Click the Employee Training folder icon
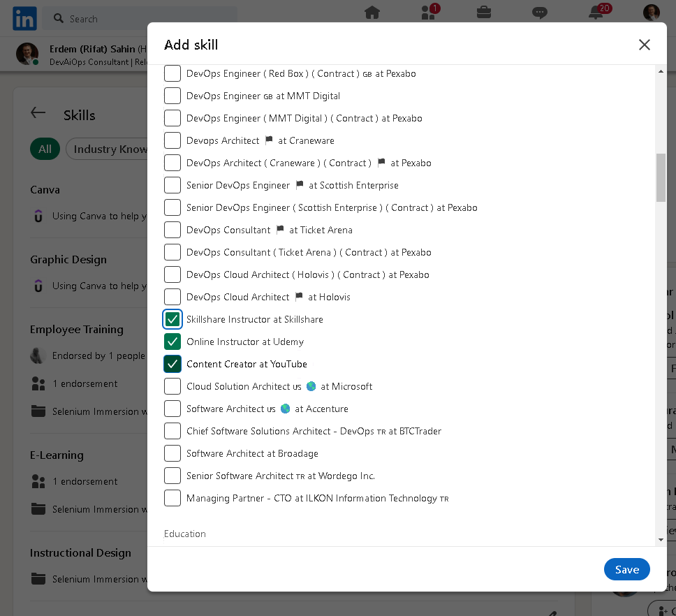This screenshot has height=616, width=676. (38, 411)
